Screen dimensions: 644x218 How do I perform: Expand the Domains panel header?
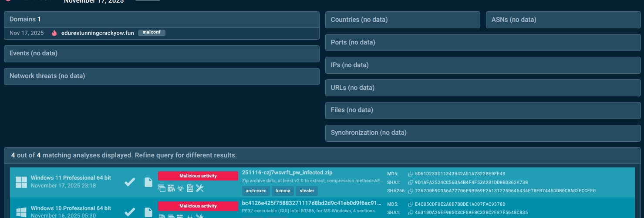162,19
